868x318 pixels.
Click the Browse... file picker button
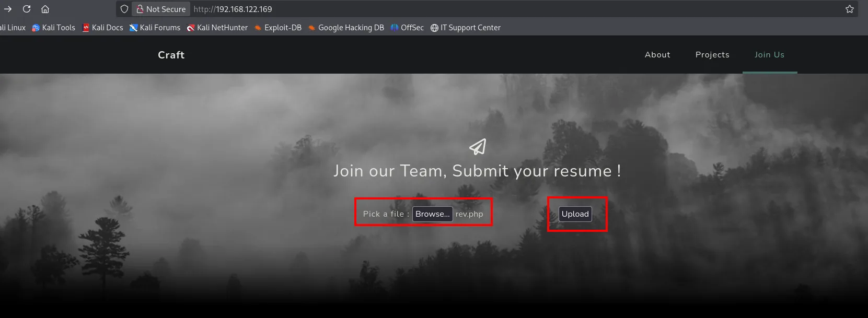(433, 214)
